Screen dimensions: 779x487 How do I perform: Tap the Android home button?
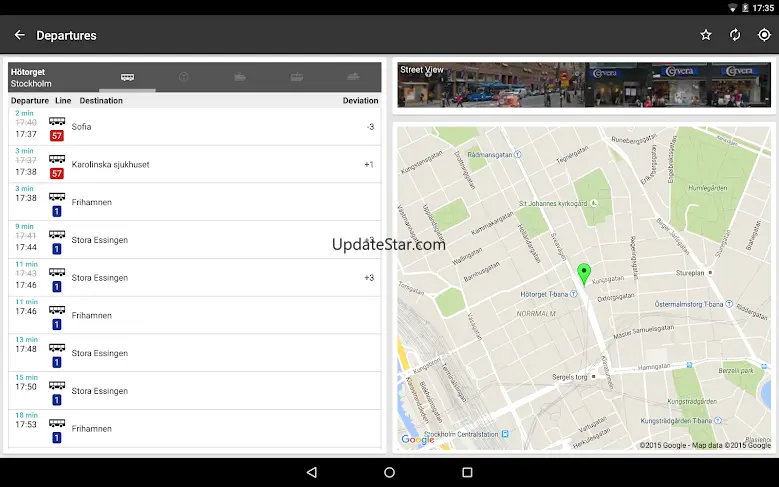(390, 472)
